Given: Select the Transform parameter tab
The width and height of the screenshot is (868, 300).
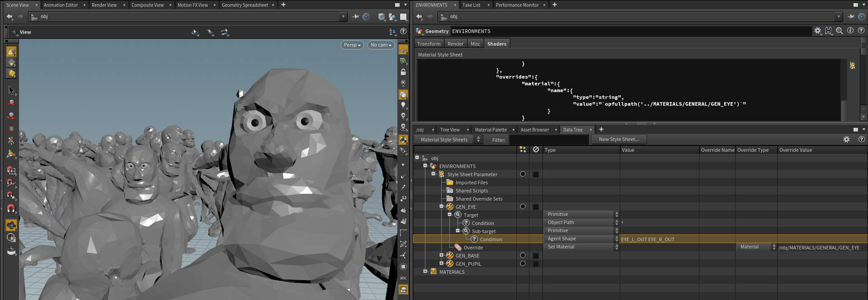Looking at the screenshot, I should coord(429,44).
